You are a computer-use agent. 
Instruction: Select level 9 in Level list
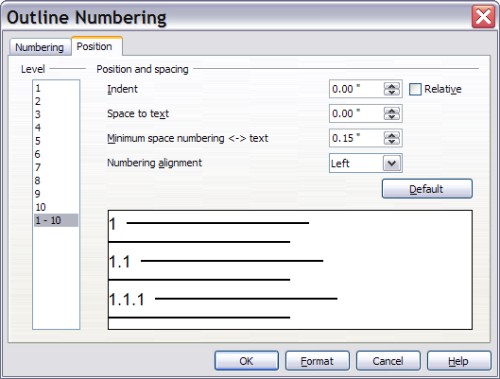coord(56,194)
